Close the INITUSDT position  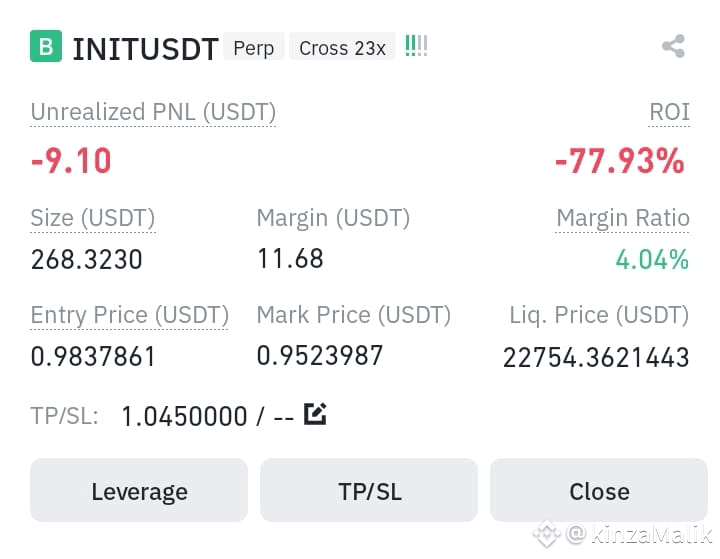click(599, 490)
